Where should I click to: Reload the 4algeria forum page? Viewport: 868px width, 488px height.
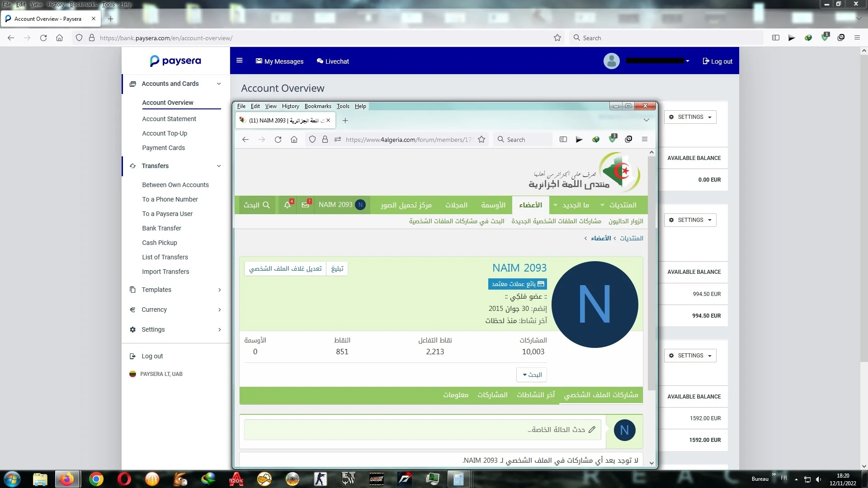[278, 140]
